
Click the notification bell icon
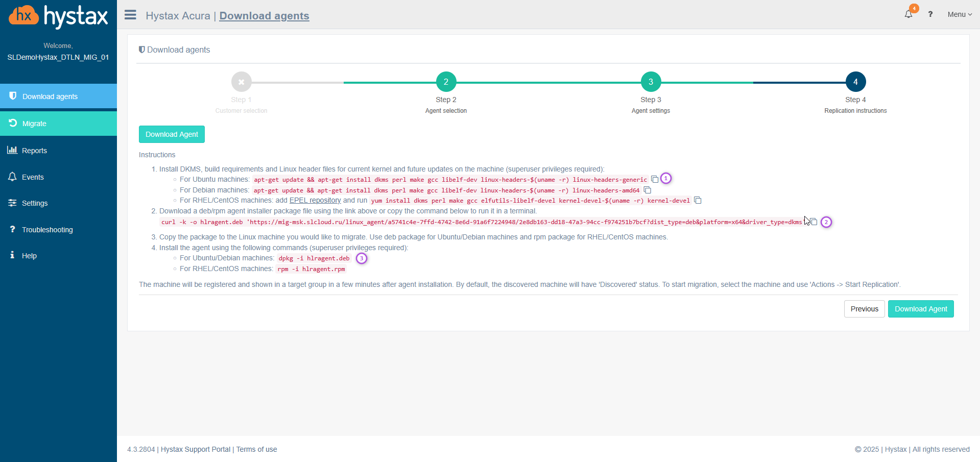coord(908,14)
